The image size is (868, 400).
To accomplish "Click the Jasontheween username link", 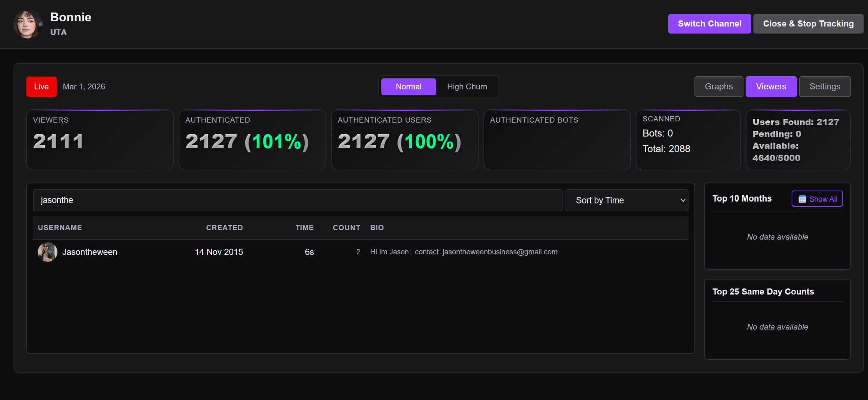I will point(90,252).
